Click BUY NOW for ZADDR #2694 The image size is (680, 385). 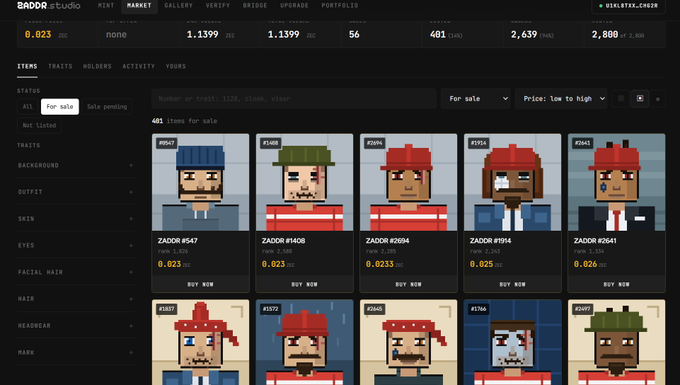[x=409, y=284]
